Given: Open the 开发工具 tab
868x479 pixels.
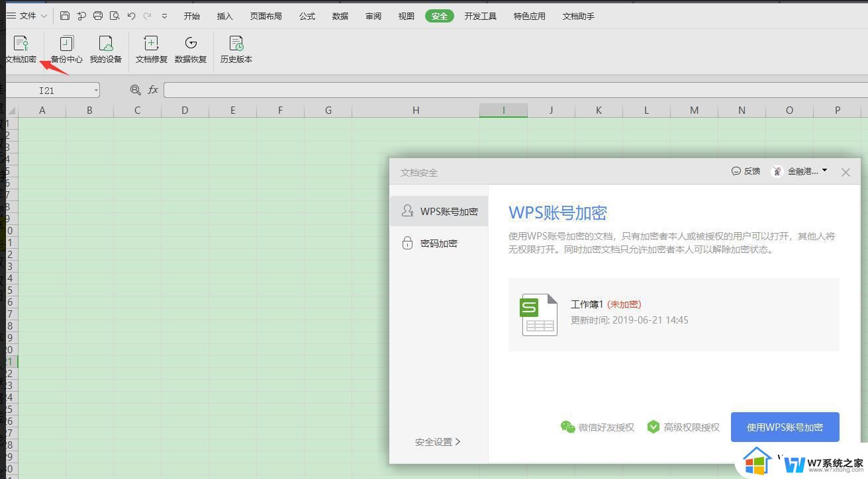Looking at the screenshot, I should coord(481,16).
